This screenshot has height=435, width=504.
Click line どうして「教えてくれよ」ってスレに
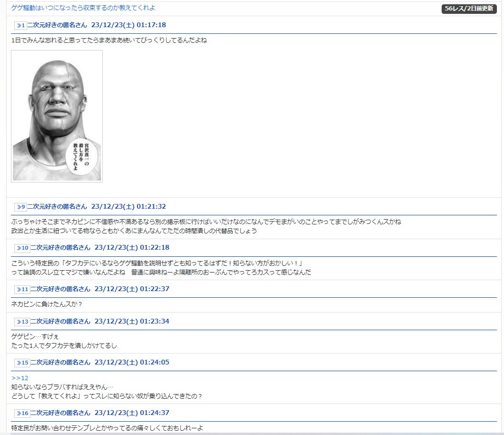click(x=107, y=396)
